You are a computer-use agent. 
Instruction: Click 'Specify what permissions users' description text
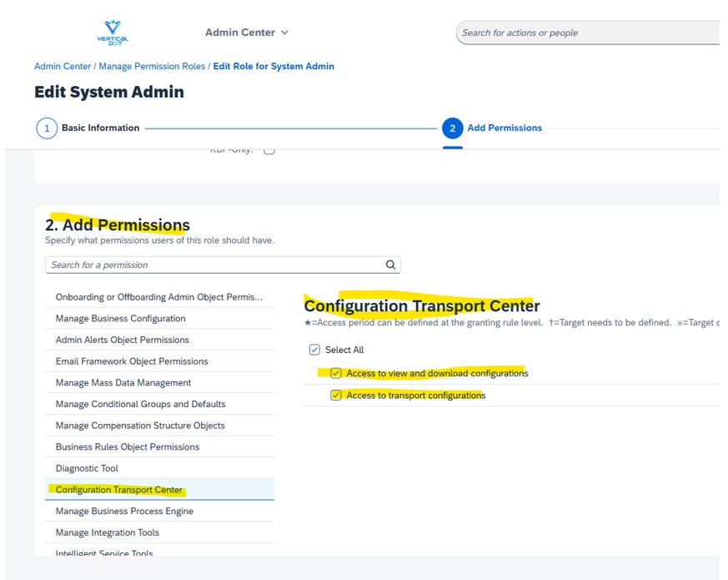(x=160, y=240)
